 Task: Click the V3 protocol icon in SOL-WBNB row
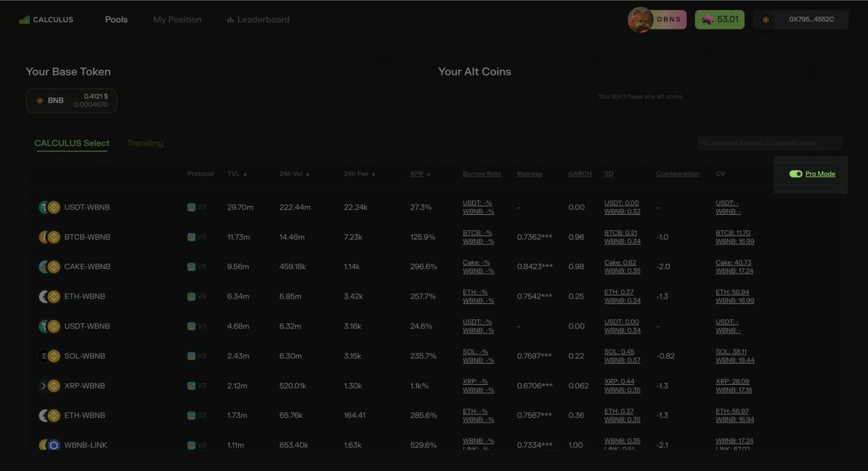point(191,356)
